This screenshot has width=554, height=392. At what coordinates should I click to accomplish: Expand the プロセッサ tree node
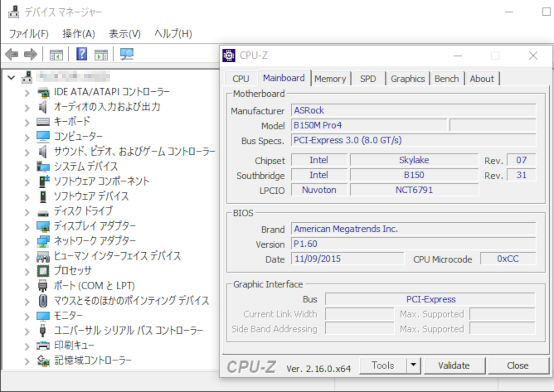click(x=27, y=271)
